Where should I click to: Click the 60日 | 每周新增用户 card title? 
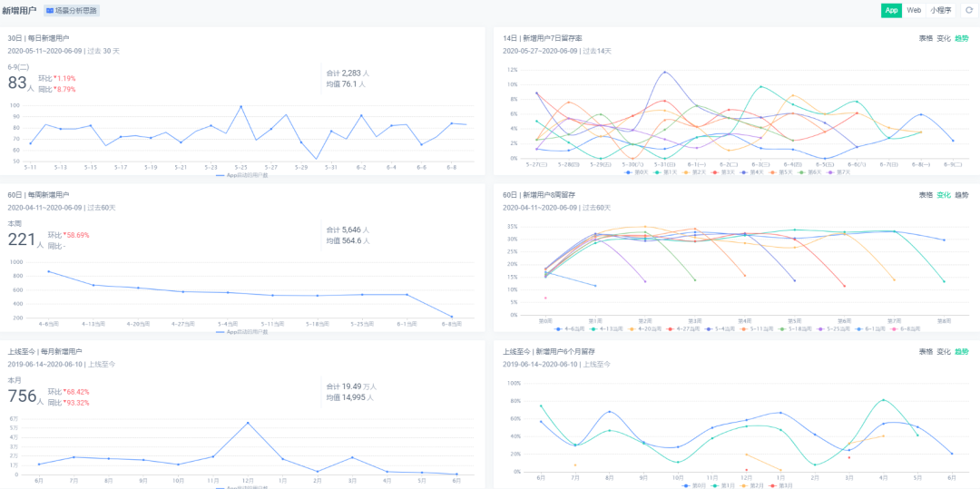(38, 195)
